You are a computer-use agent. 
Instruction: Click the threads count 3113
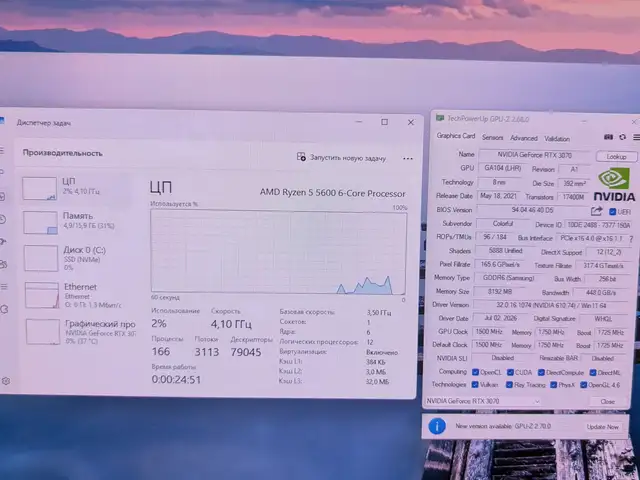(207, 352)
